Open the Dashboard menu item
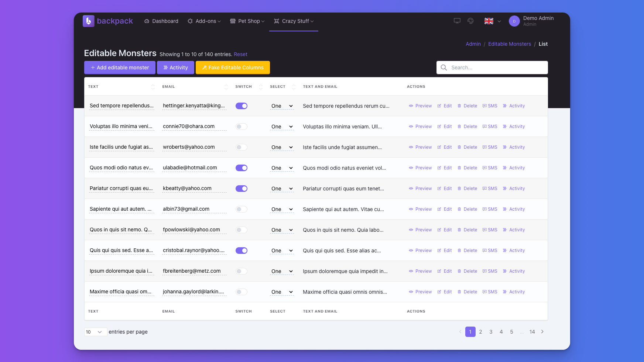644x362 pixels. pos(161,21)
